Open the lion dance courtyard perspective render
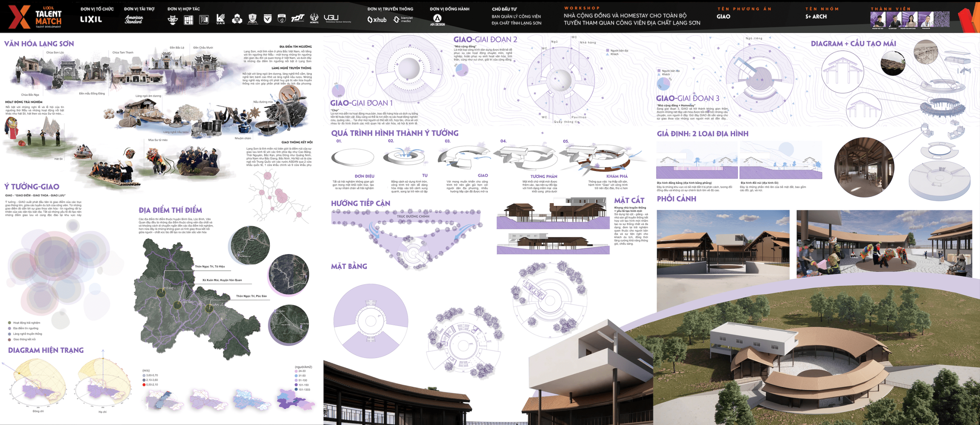 point(884,244)
